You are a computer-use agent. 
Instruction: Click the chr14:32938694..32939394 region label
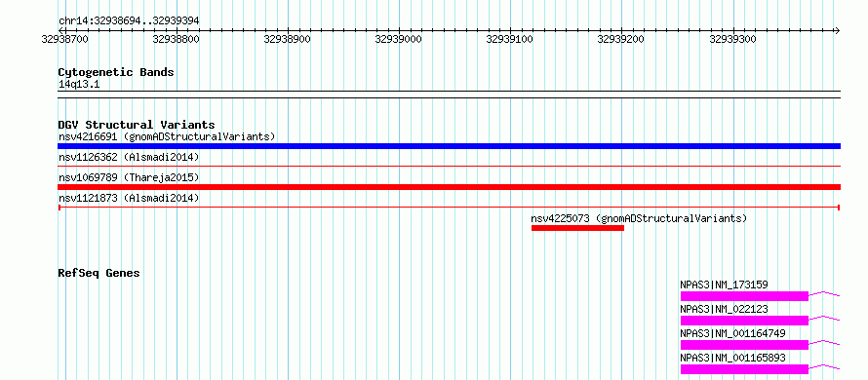pyautogui.click(x=129, y=21)
